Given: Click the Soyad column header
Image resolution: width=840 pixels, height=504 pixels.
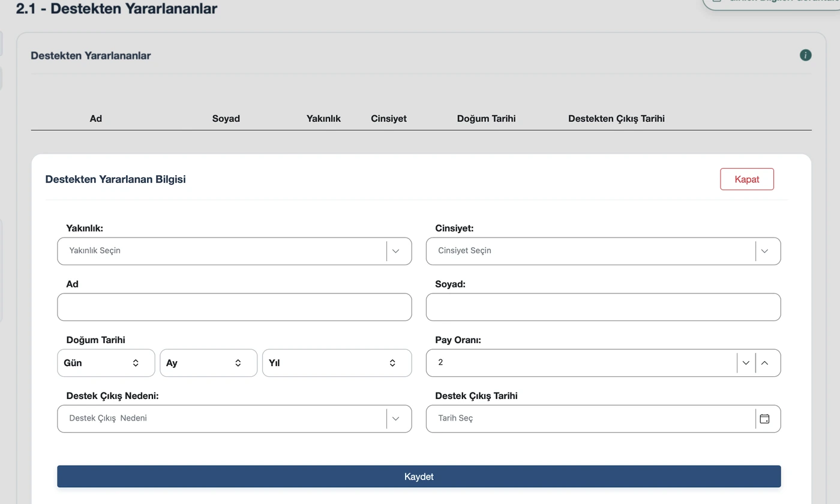Looking at the screenshot, I should [x=226, y=119].
